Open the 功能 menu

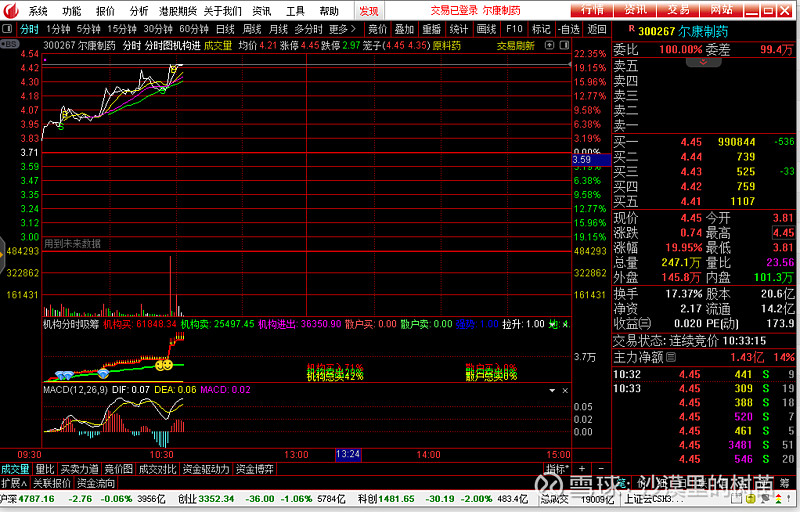click(71, 11)
